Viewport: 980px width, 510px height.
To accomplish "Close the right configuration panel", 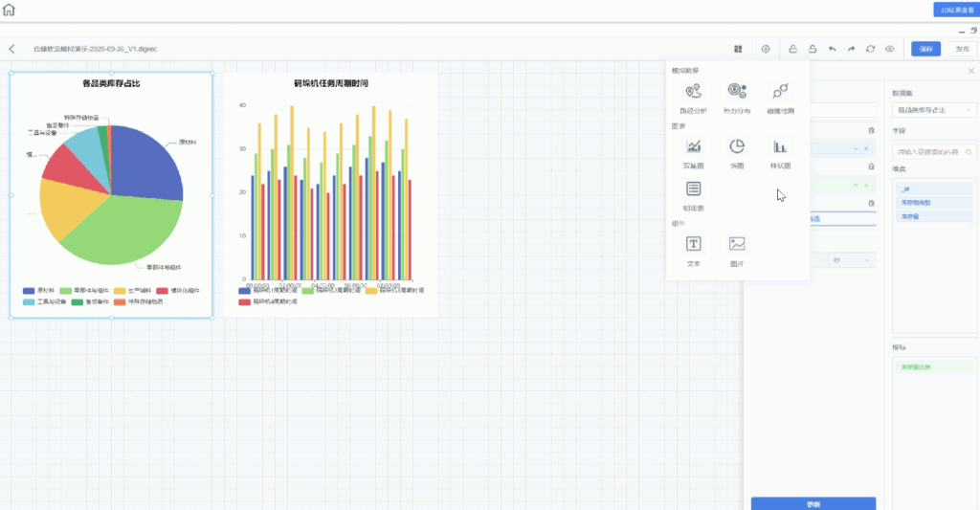I will 971,71.
